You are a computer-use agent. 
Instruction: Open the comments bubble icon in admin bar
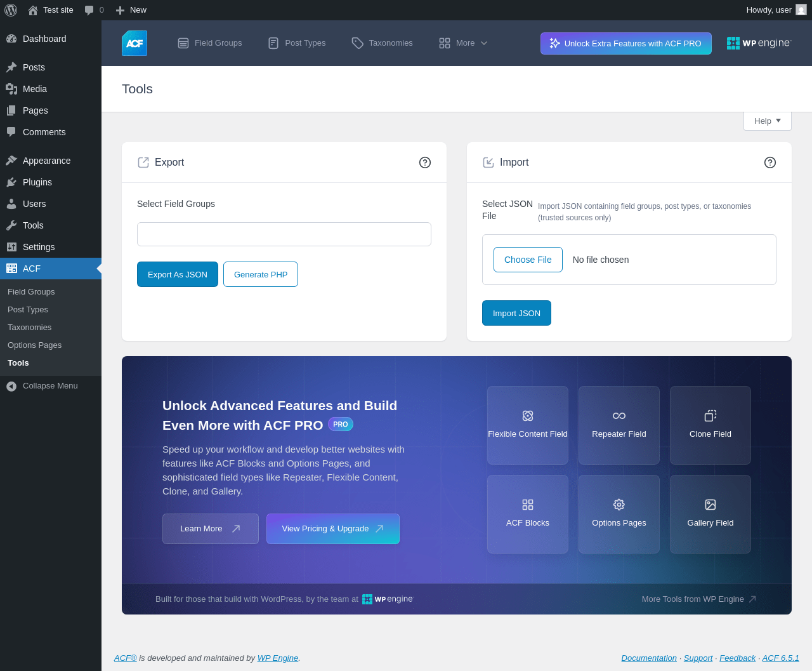click(x=89, y=10)
